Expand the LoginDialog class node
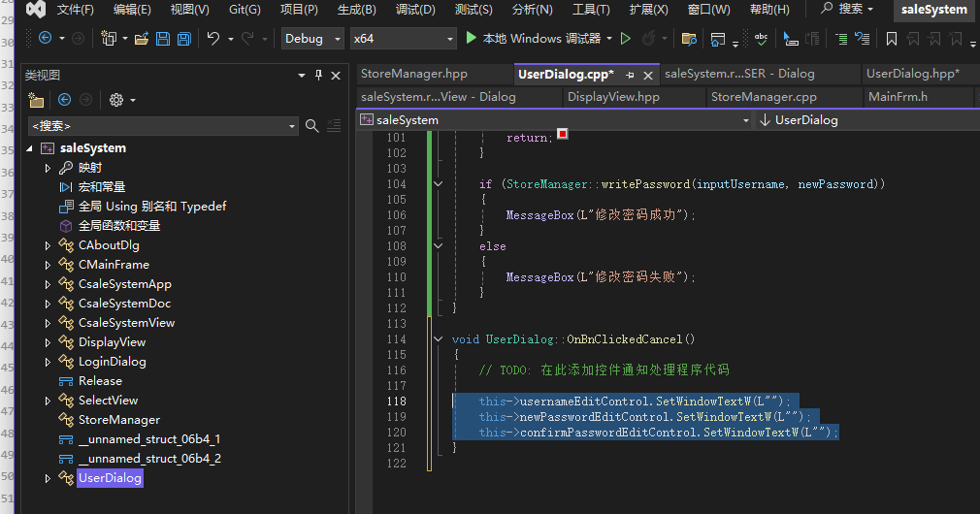 pos(48,362)
